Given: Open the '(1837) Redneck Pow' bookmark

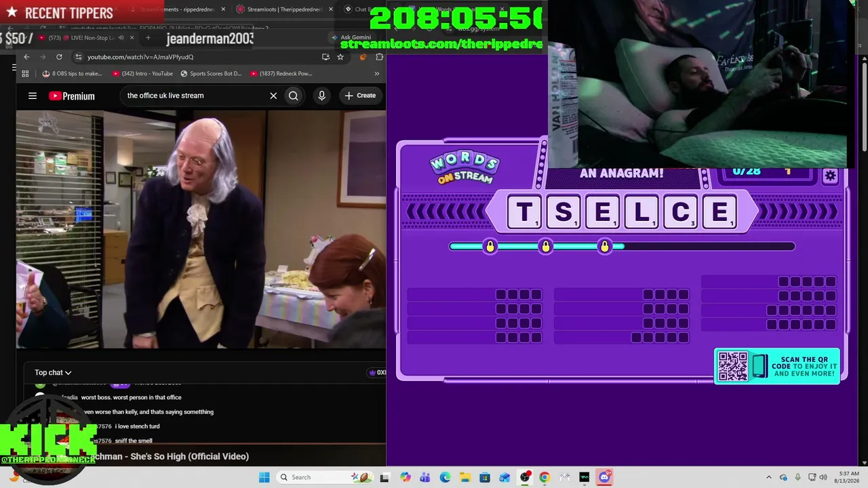Looking at the screenshot, I should tap(281, 74).
